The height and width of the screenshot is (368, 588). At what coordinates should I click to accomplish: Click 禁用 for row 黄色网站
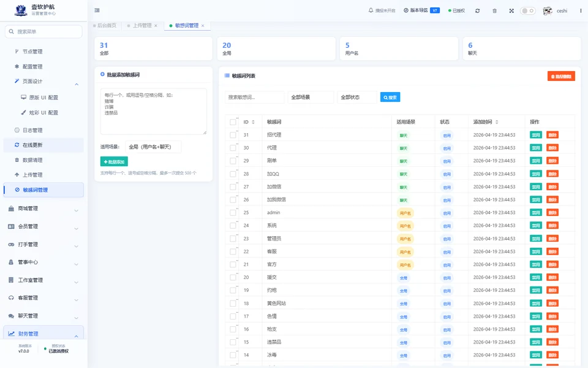(x=535, y=304)
